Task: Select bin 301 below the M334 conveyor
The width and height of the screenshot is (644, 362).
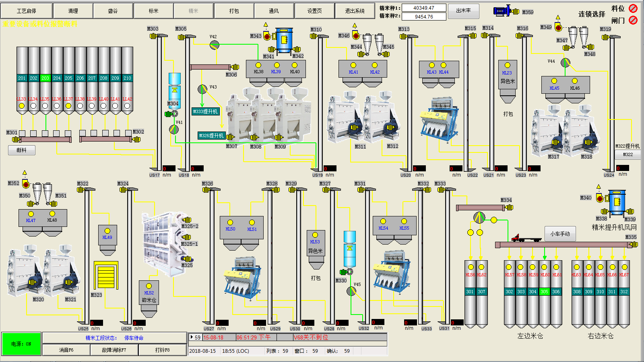Action: 470,292
